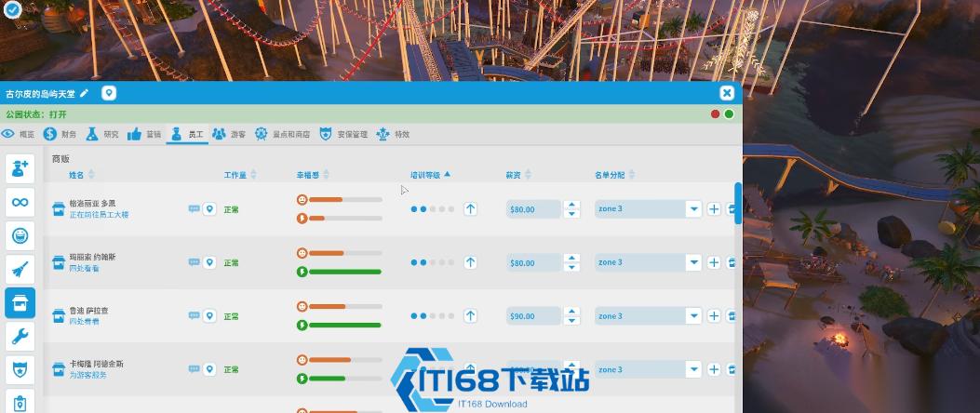Add roster with plus for 格洛丽亚 多恩

pyautogui.click(x=714, y=209)
